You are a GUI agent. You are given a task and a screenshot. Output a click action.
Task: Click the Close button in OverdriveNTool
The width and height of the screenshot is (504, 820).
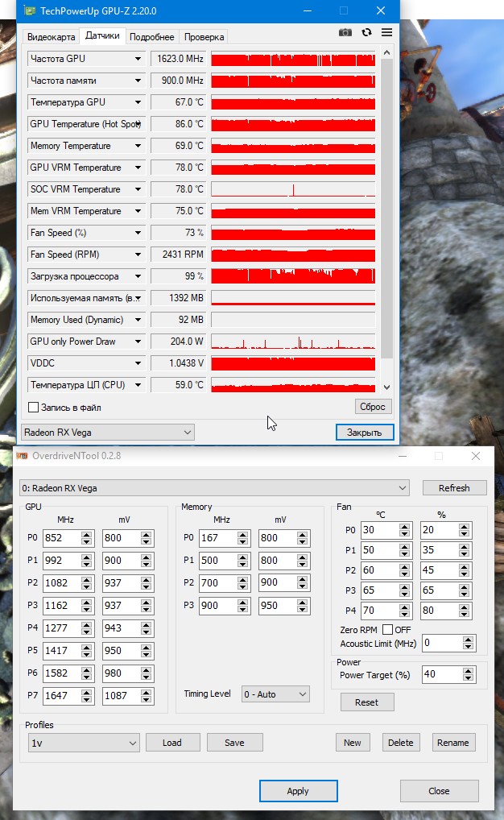pyautogui.click(x=439, y=791)
